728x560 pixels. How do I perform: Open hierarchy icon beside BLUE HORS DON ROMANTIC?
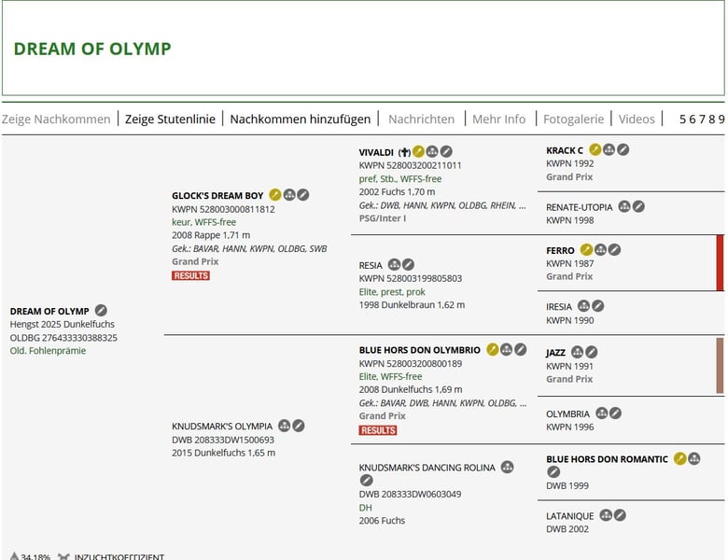pyautogui.click(x=694, y=458)
